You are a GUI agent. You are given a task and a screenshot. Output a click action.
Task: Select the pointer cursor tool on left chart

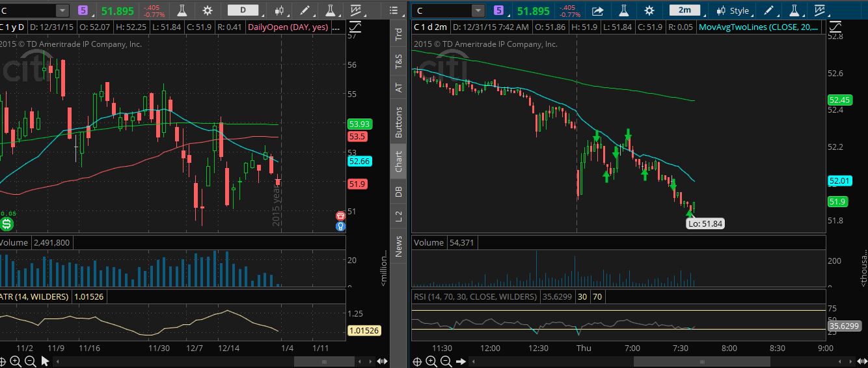click(45, 361)
